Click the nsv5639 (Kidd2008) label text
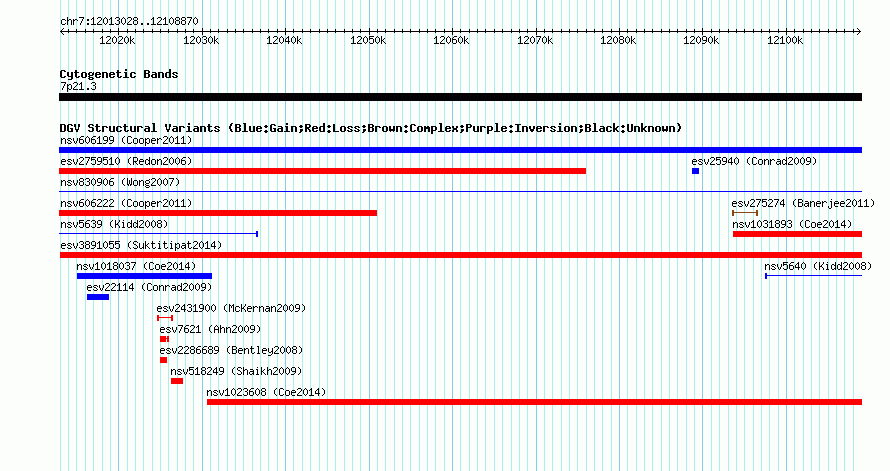The width and height of the screenshot is (890, 471). click(x=114, y=224)
